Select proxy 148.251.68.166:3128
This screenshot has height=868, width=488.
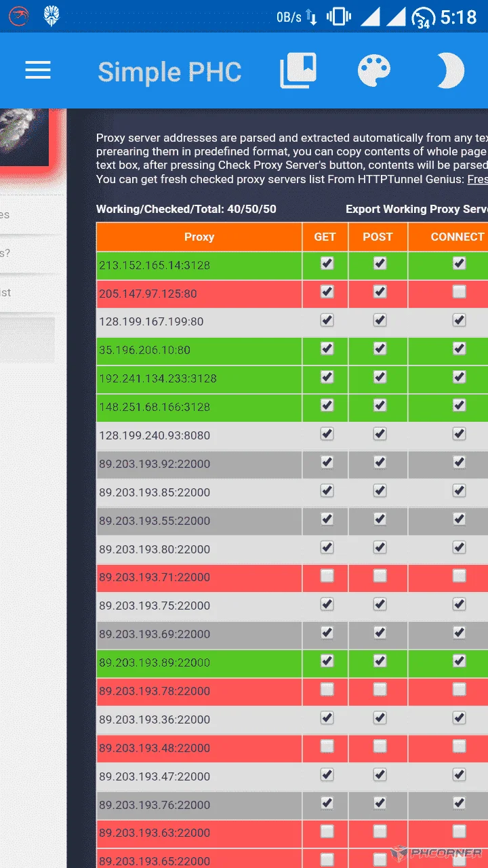click(155, 408)
